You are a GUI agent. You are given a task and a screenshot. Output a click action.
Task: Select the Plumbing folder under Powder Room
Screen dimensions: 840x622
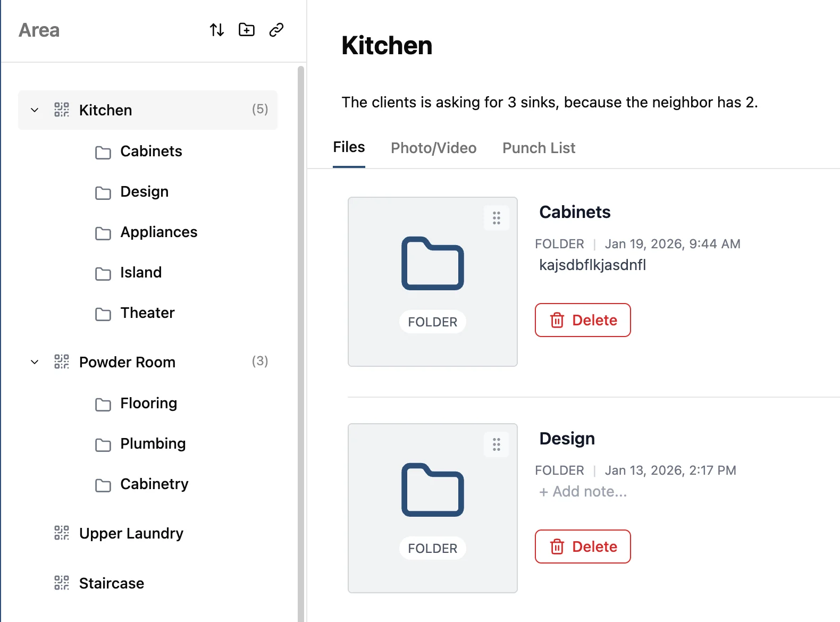153,444
